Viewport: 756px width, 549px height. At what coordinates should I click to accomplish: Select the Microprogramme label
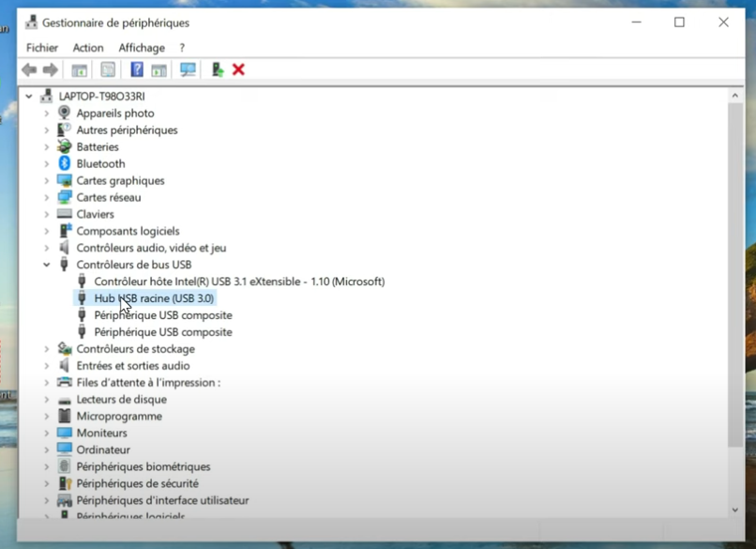tap(119, 416)
